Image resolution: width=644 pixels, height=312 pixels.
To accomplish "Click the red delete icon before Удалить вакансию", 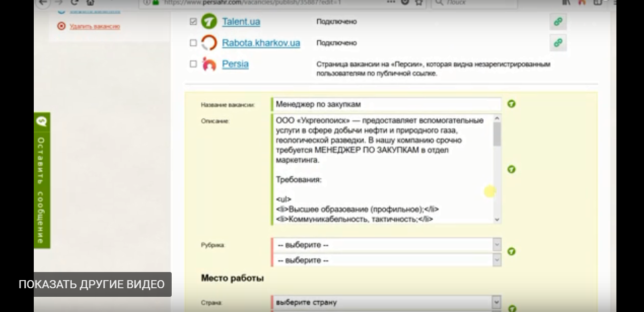I will click(x=61, y=26).
